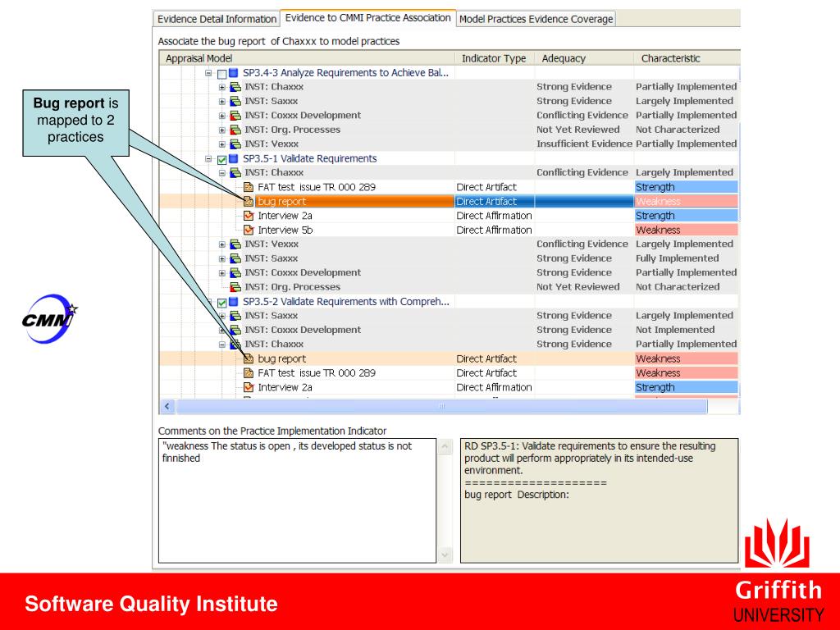Screen dimensions: 840x630
Task: Expand INST: Vexxx under SP3.4-3
Action: (221, 144)
